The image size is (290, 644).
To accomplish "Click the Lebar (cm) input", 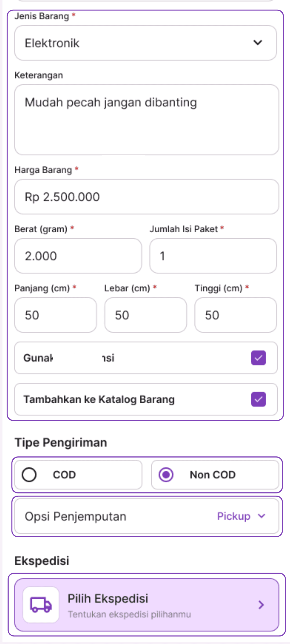I will [x=146, y=315].
